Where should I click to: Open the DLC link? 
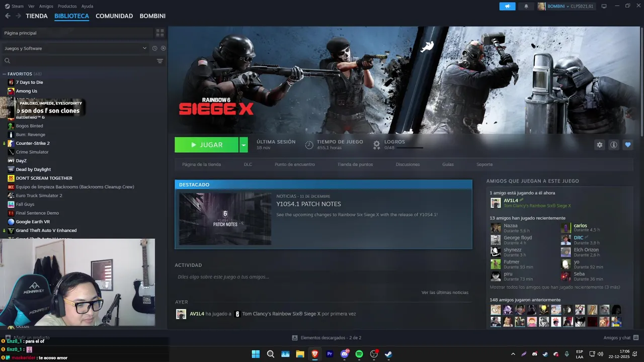[248, 164]
